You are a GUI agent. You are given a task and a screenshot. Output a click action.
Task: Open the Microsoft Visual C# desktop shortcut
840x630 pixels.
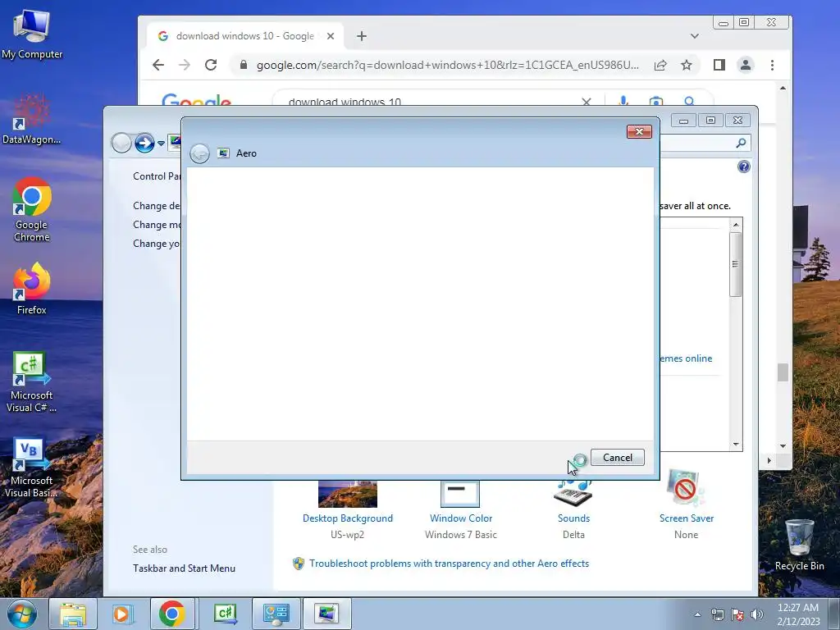tap(32, 381)
